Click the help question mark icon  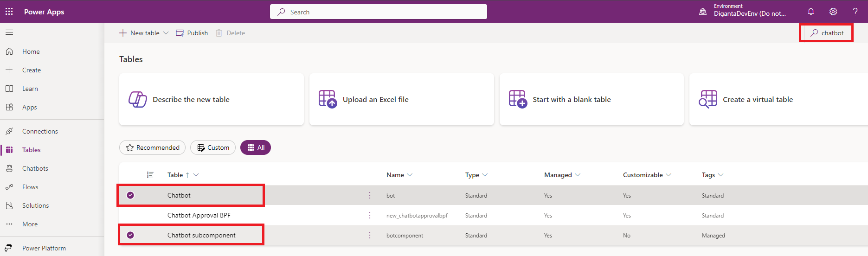(855, 12)
